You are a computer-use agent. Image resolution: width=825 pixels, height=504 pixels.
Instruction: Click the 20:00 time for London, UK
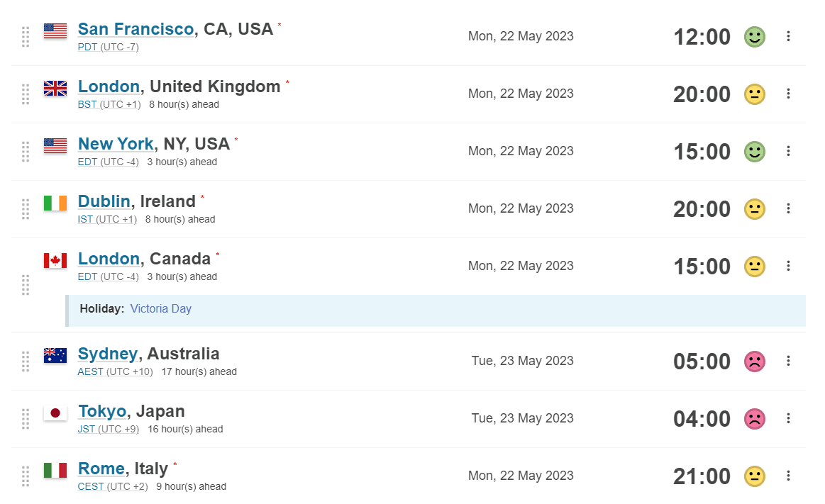click(x=702, y=94)
